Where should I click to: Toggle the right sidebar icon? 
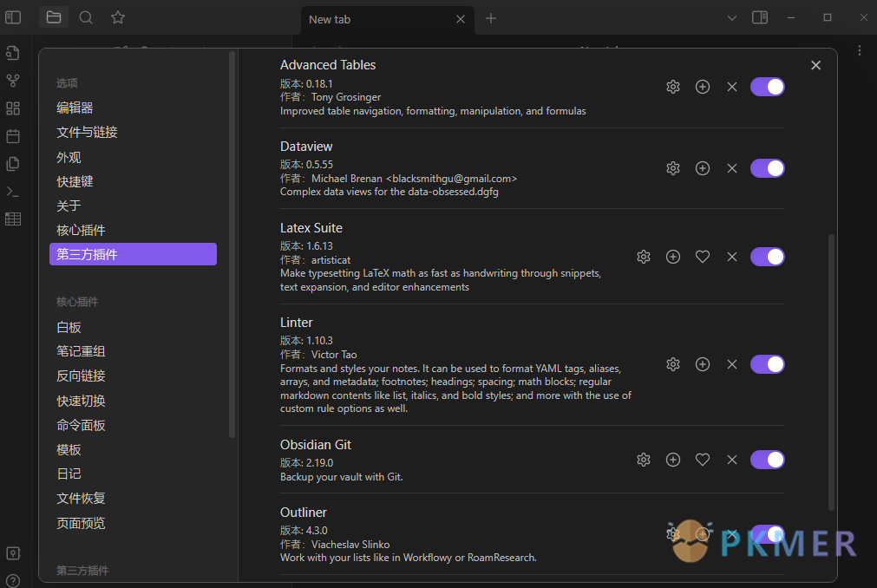[760, 17]
